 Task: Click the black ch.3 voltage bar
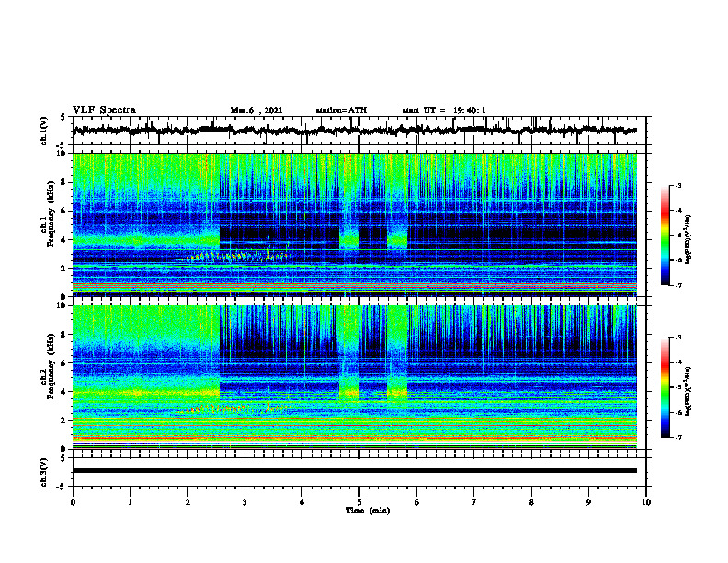(x=355, y=471)
